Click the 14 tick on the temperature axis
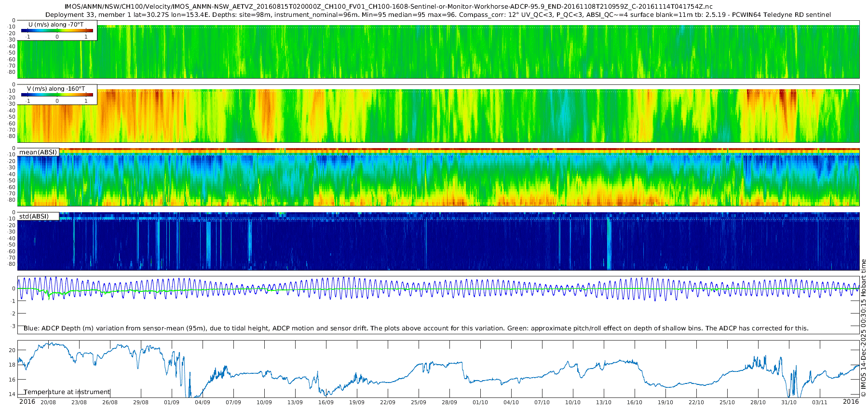868x410 pixels. [x=12, y=395]
